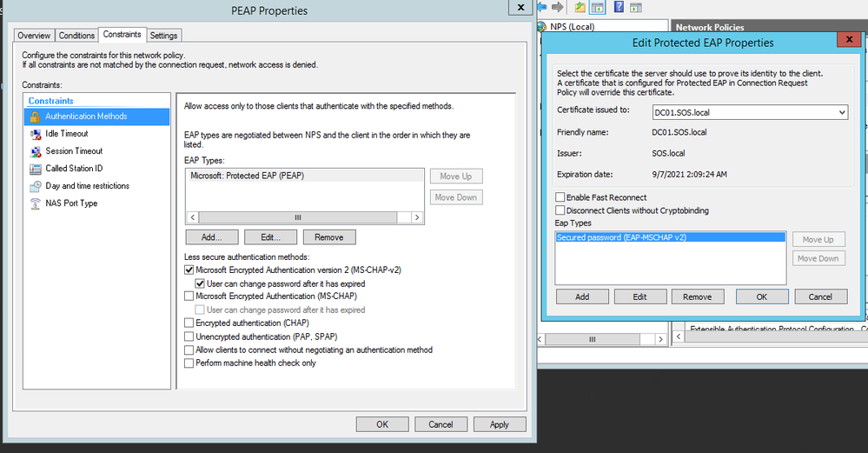Click the Session Timeout icon

pos(36,151)
